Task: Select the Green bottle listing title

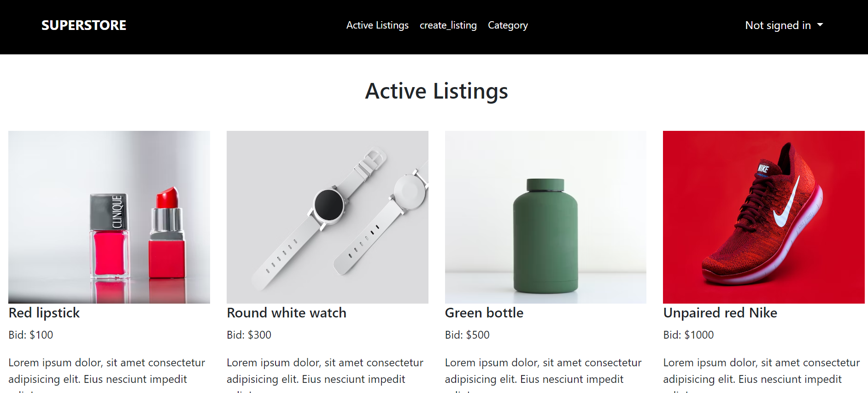Action: pyautogui.click(x=484, y=313)
